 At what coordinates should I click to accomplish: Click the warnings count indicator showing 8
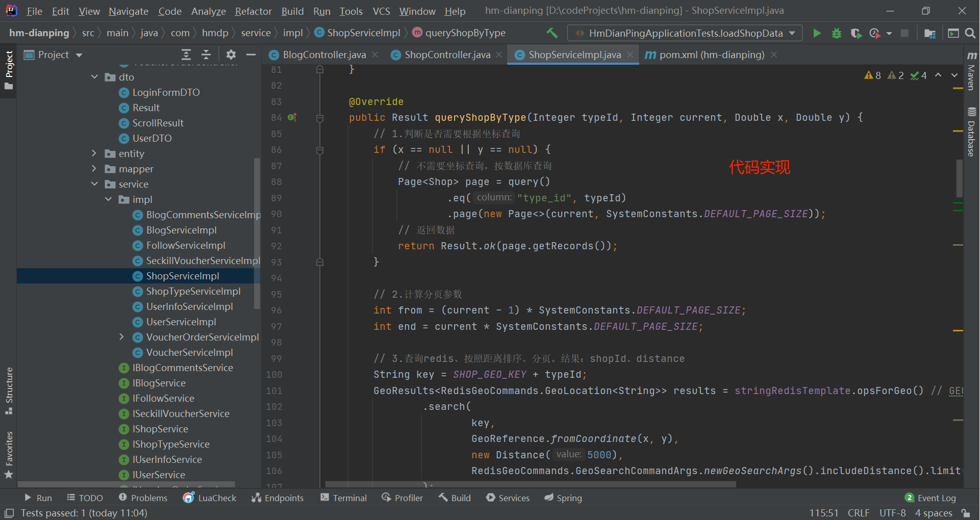point(873,75)
